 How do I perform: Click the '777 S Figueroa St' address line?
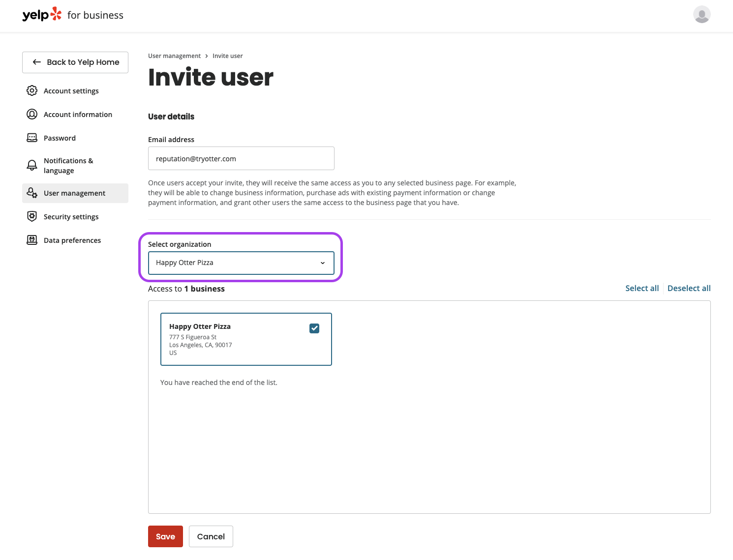tap(193, 337)
